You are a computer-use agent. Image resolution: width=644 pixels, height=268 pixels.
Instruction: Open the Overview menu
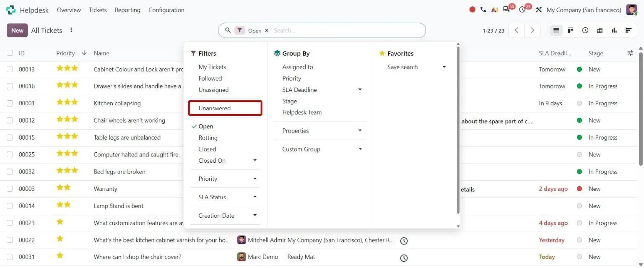point(69,10)
